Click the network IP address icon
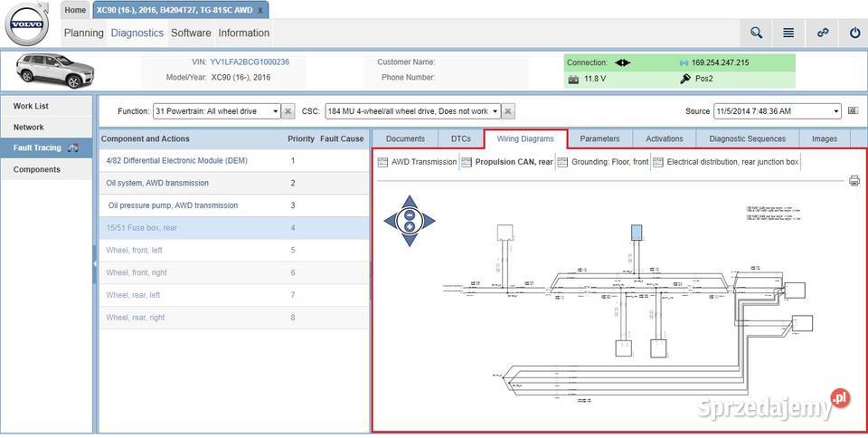This screenshot has width=868, height=438. 684,62
